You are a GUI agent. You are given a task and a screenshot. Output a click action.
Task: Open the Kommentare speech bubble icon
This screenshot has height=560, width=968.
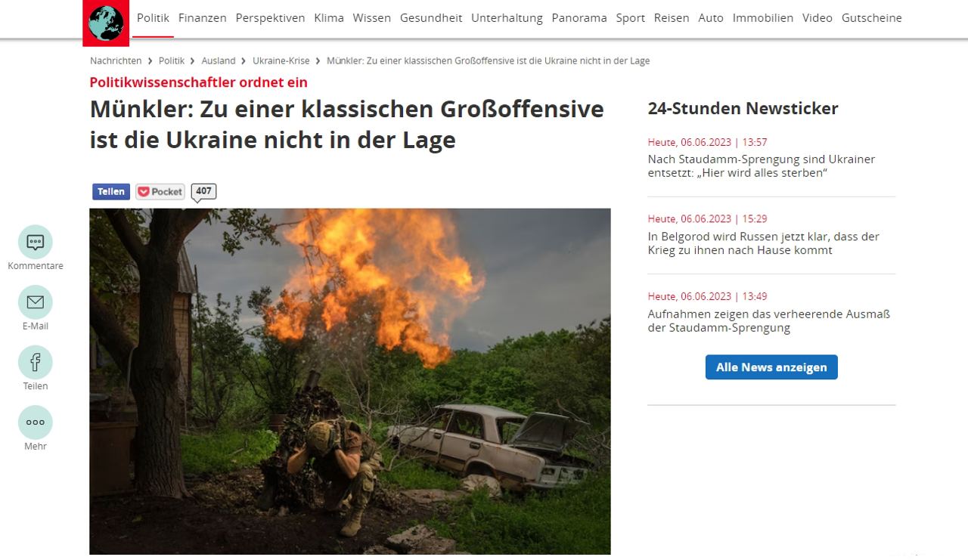(36, 242)
